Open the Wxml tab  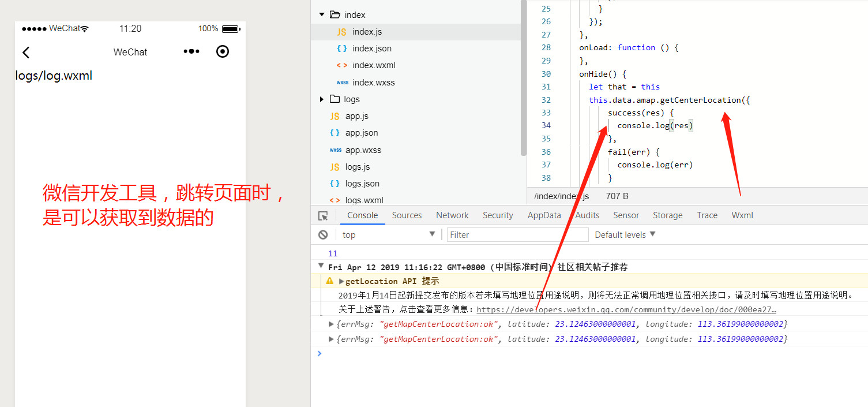tap(742, 215)
